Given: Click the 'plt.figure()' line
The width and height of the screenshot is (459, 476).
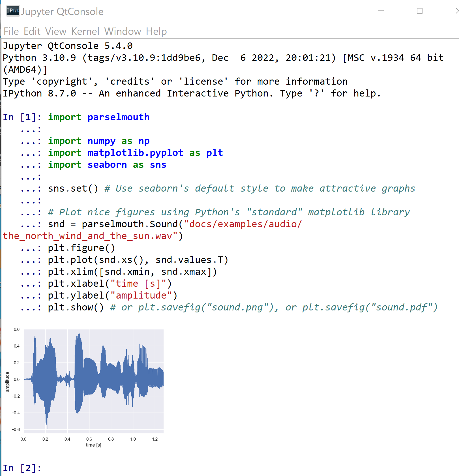Looking at the screenshot, I should coord(81,248).
